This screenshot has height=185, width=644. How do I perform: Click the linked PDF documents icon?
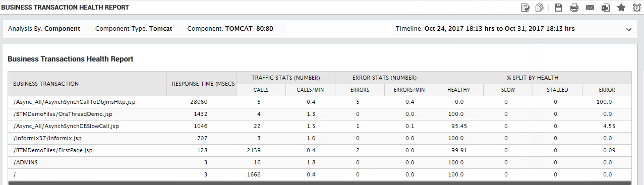coord(540,8)
